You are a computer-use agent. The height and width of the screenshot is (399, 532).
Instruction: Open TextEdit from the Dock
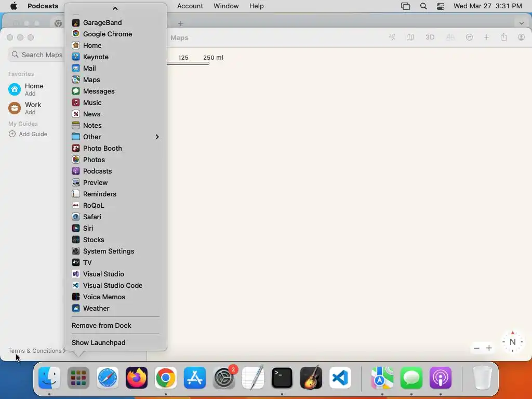(x=253, y=378)
